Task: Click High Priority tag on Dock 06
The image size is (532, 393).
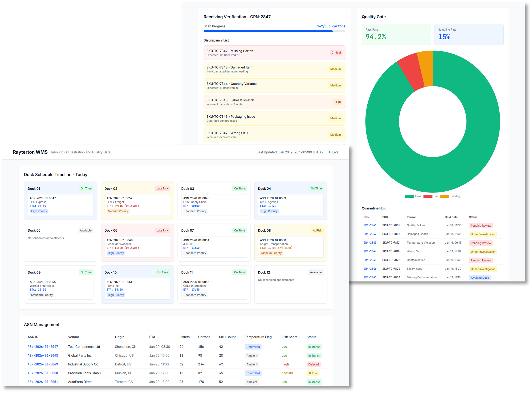Action: click(116, 253)
